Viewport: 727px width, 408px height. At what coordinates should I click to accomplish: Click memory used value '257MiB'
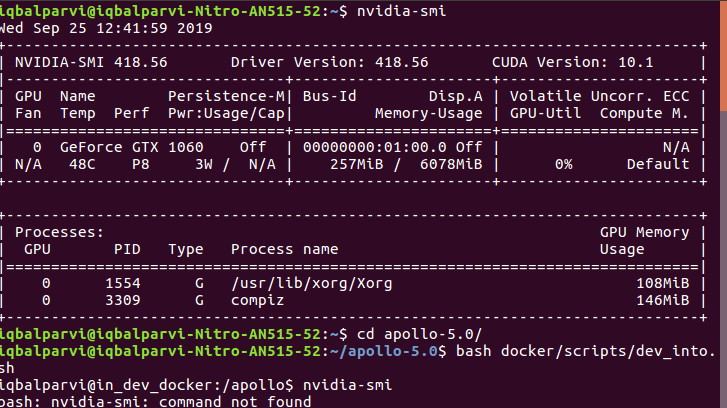click(357, 164)
